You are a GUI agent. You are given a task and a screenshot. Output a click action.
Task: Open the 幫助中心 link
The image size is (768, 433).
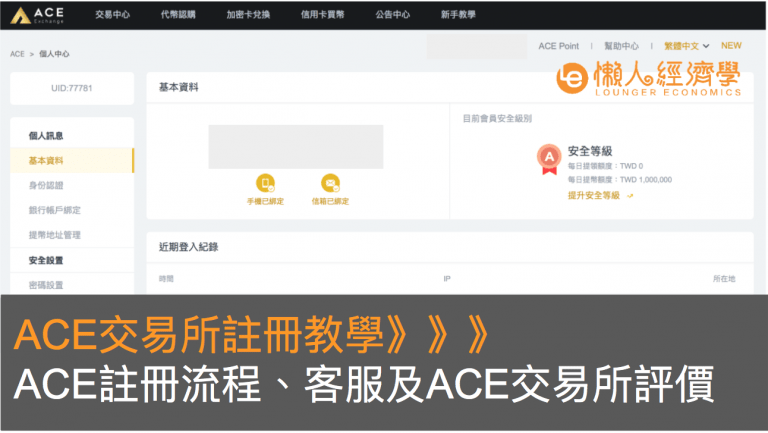(x=621, y=46)
